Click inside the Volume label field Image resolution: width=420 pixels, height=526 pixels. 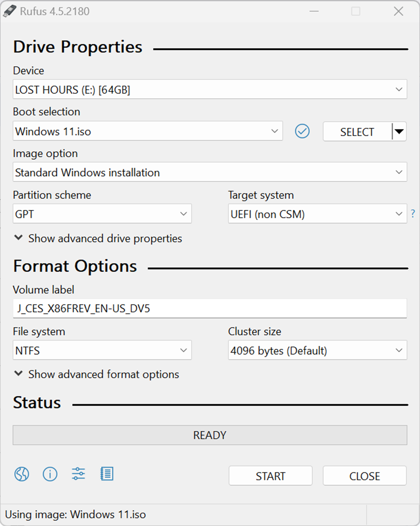click(x=210, y=309)
